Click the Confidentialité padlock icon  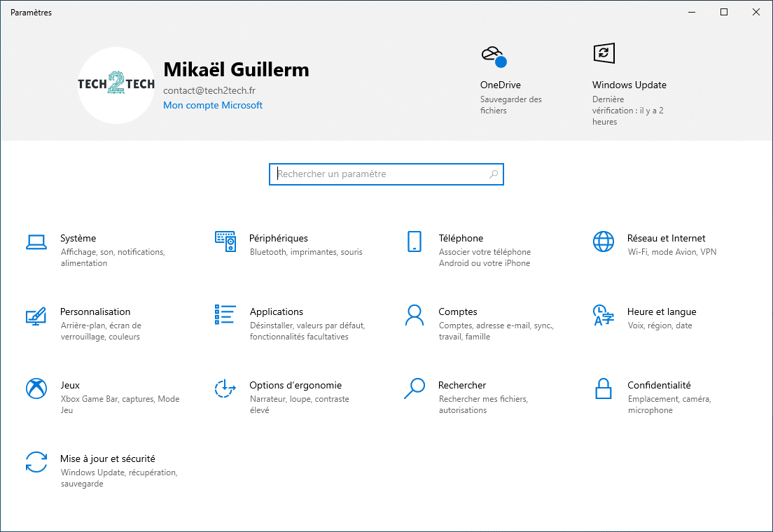click(604, 388)
